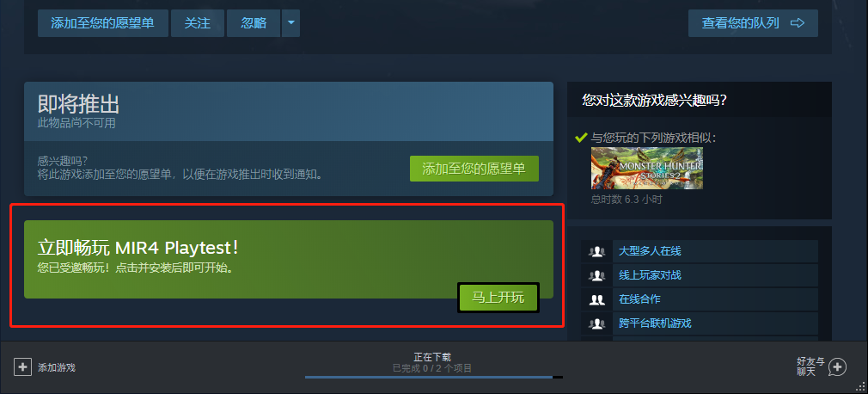Open the 好友与聊天 plus icon
The image size is (868, 394).
838,366
